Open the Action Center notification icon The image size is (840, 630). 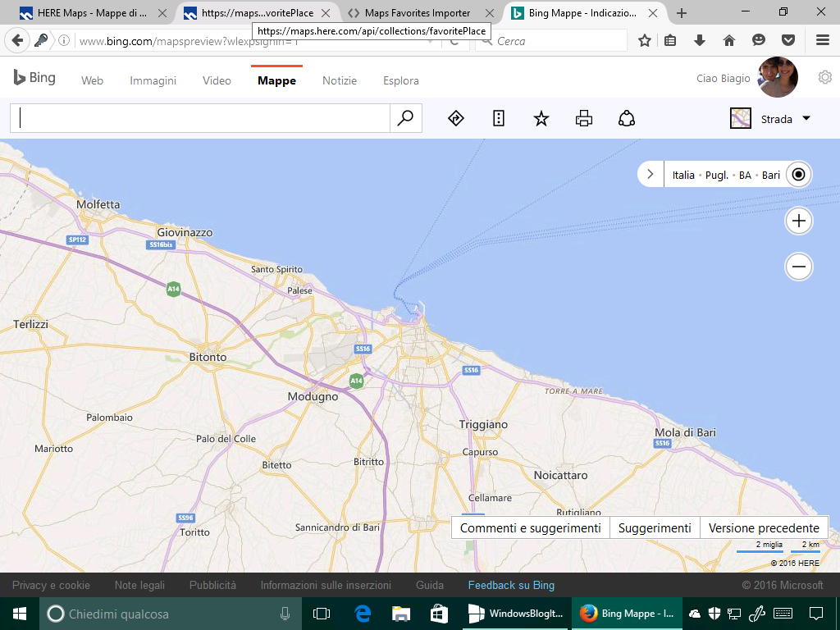tap(816, 614)
